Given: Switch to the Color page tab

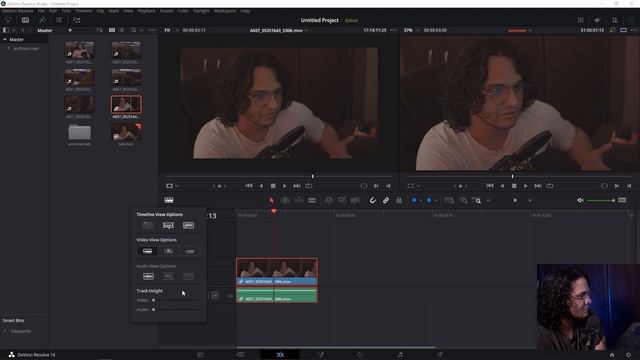Looking at the screenshot, I should point(360,355).
